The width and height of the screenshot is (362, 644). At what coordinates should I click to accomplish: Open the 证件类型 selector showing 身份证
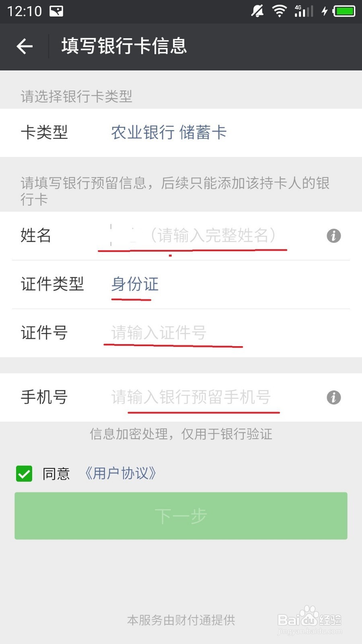tap(181, 285)
